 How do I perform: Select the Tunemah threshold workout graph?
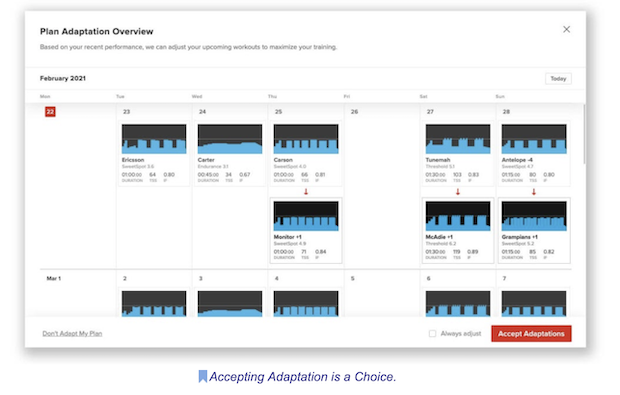[x=458, y=139]
